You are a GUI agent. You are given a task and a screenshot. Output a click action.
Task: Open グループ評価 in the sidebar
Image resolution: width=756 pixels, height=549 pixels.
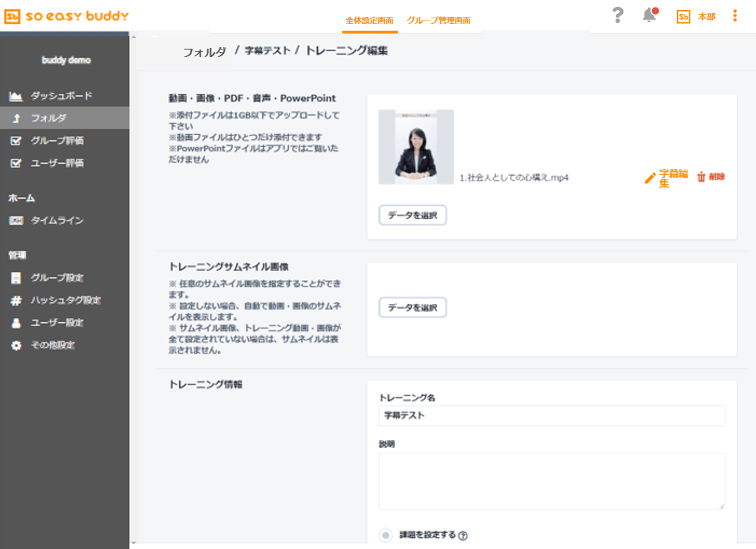(57, 141)
